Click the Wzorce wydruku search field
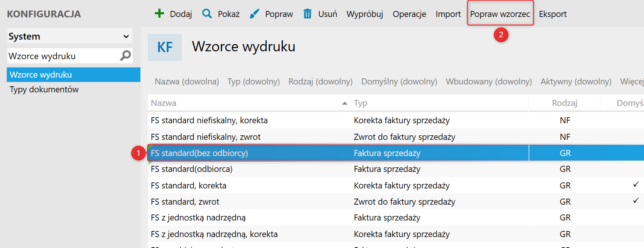Image resolution: width=644 pixels, height=248 pixels. click(62, 56)
